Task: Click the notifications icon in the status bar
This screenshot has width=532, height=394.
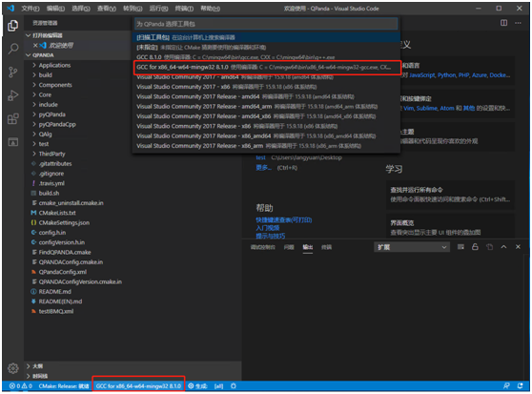Action: [521, 385]
